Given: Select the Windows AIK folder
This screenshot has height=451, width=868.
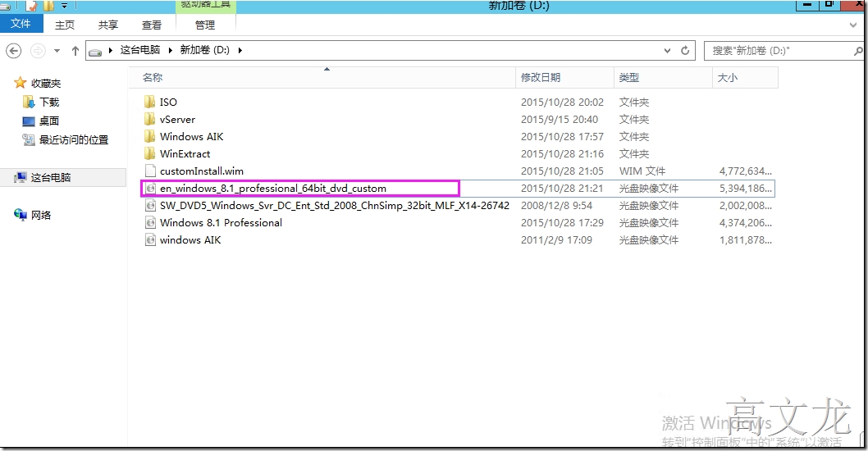Looking at the screenshot, I should click(x=191, y=137).
